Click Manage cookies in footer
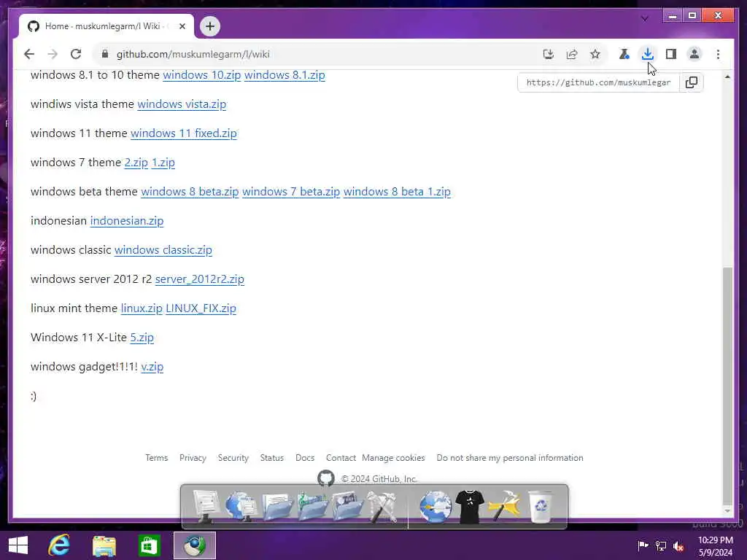747x560 pixels. click(x=393, y=458)
